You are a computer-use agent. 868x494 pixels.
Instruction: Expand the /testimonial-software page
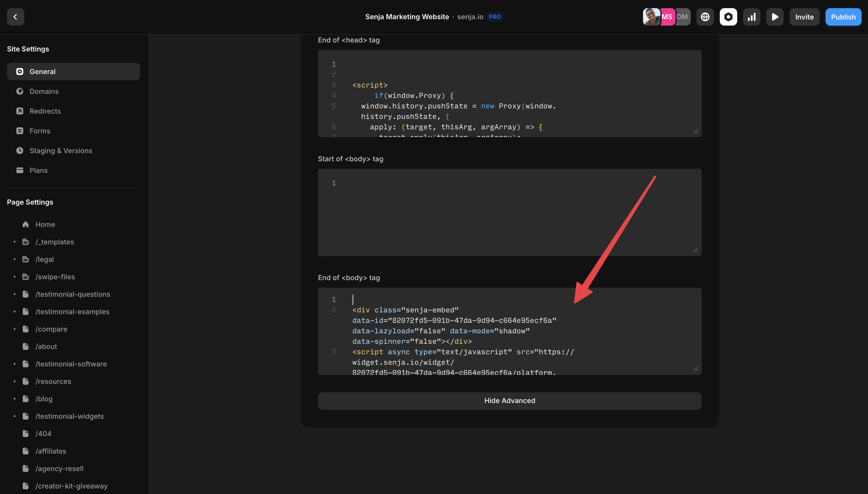coord(15,364)
